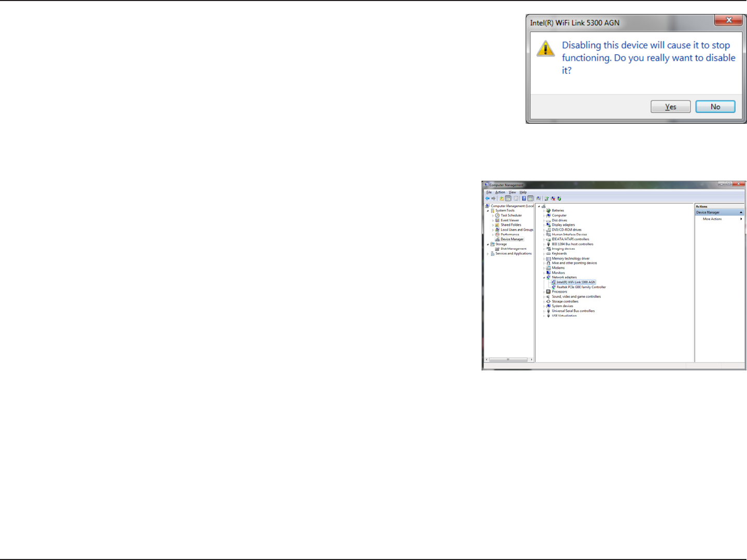Click the Disk drives category icon
747x560 pixels.
click(548, 220)
